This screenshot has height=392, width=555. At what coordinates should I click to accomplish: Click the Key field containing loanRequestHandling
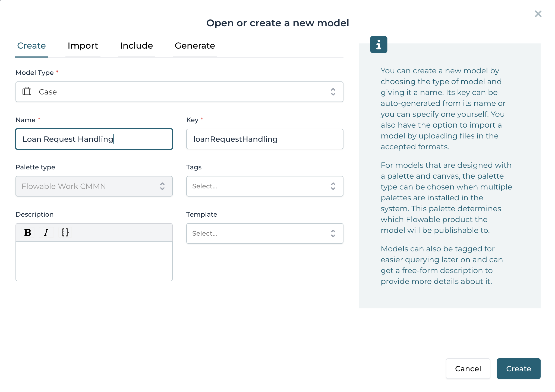[x=265, y=139]
